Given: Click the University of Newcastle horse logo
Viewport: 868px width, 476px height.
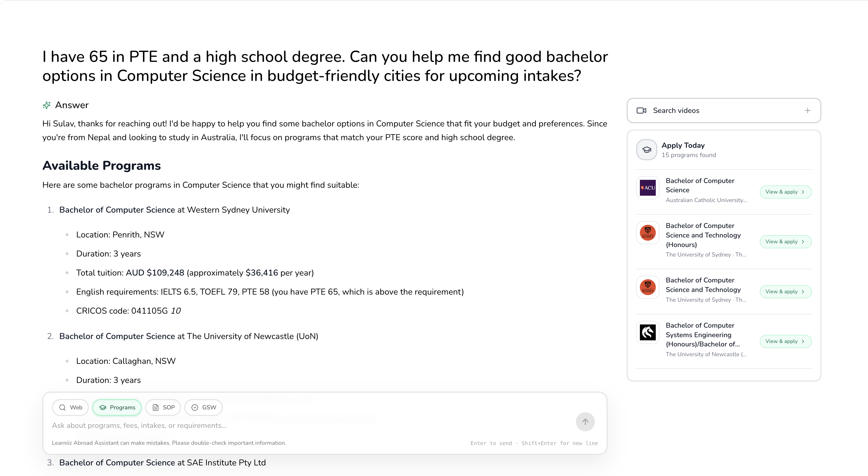Looking at the screenshot, I should 648,333.
